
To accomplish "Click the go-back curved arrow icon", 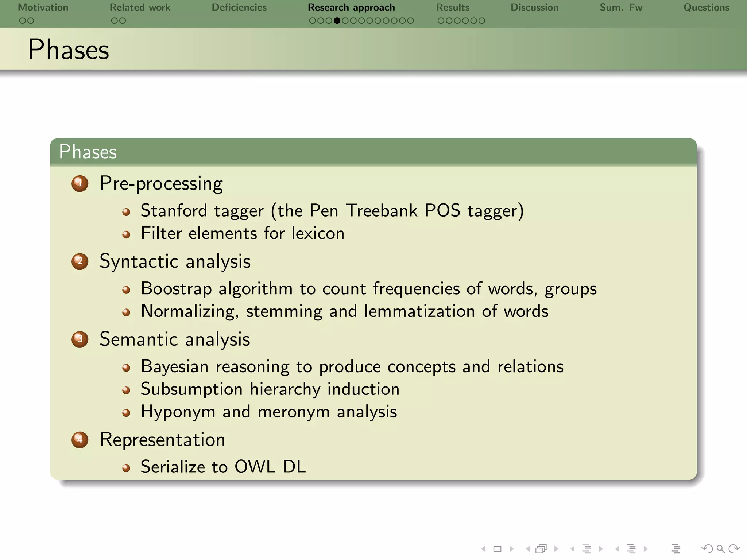I will click(707, 549).
